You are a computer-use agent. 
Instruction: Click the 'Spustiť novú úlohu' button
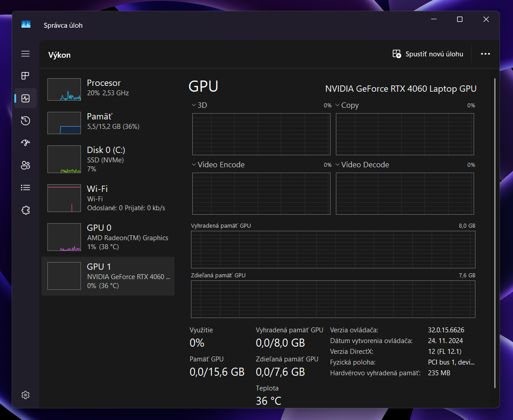click(x=428, y=54)
